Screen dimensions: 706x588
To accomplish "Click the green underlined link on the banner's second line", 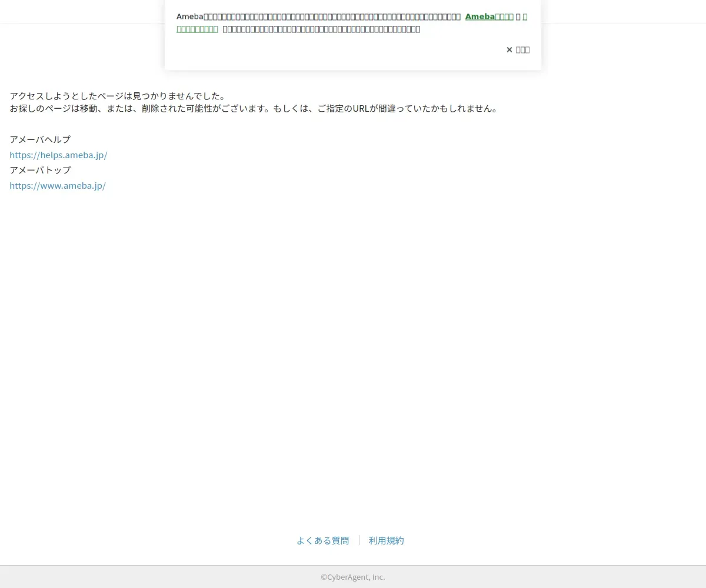I will pos(197,29).
